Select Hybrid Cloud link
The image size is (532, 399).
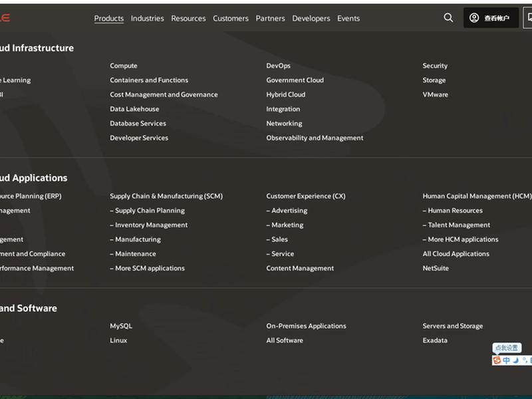(286, 94)
